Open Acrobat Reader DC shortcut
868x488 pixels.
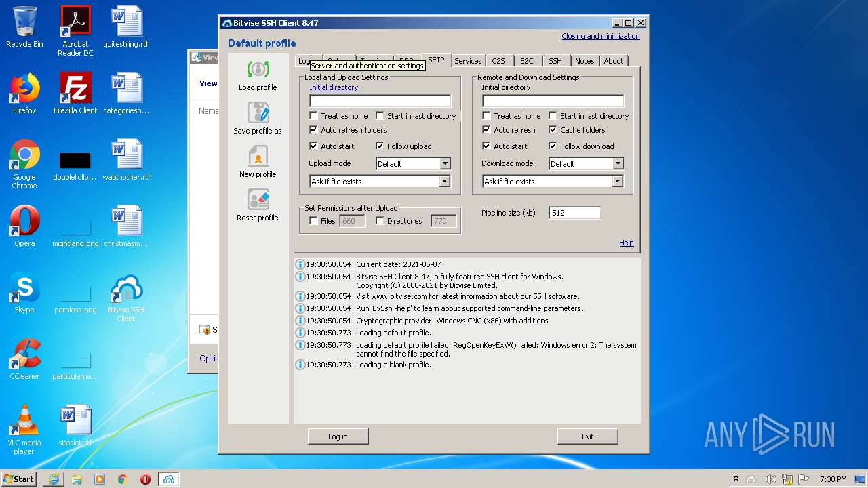click(x=75, y=32)
